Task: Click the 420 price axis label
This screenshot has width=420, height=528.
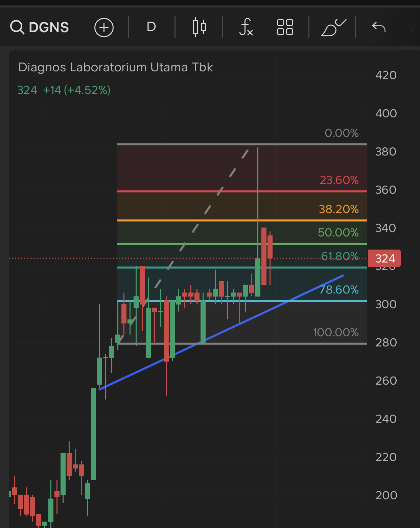Action: click(386, 75)
